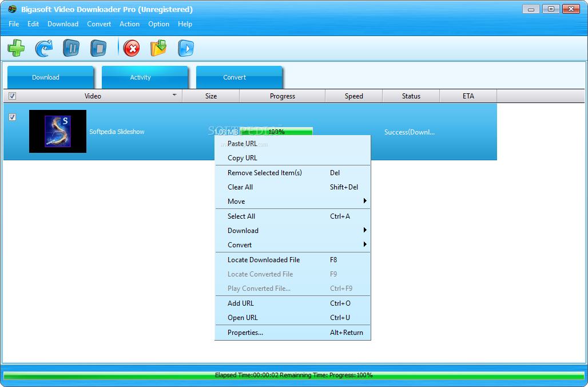Image resolution: width=588 pixels, height=387 pixels.
Task: Uncheck the Softpedia Slideshow item checkbox
Action: (12, 117)
